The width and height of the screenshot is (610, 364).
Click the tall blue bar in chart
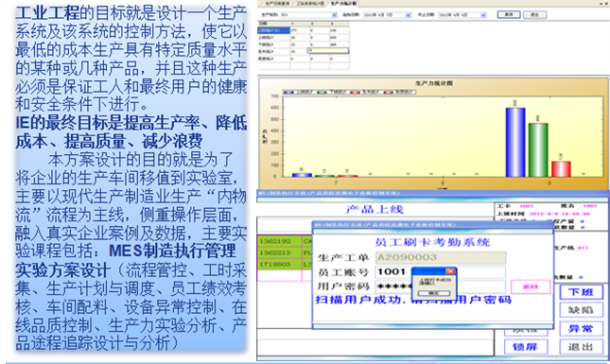pos(515,143)
